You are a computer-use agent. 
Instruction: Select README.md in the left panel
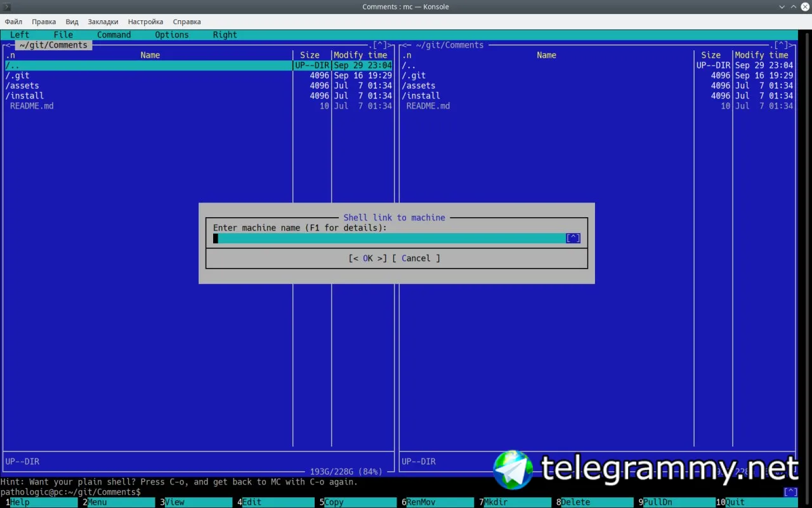199,106
